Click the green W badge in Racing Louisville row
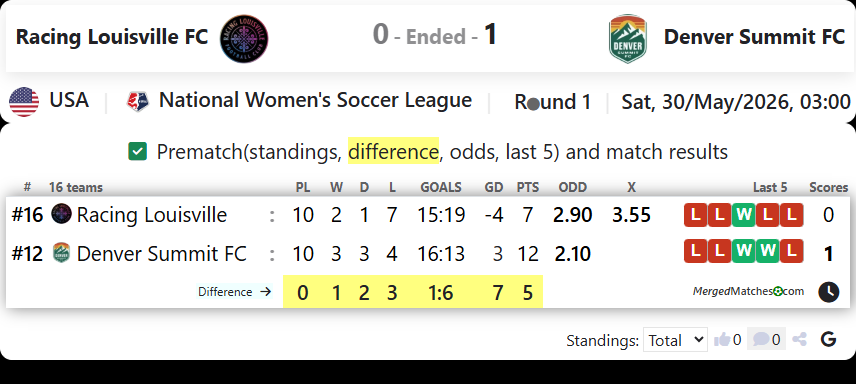 point(743,215)
